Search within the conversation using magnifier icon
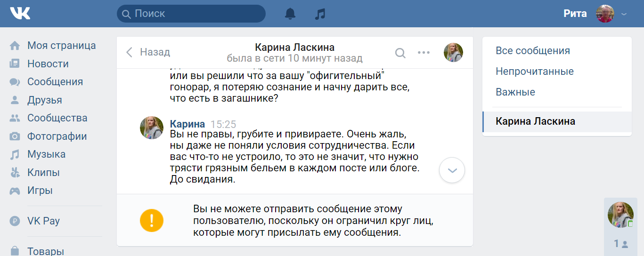Screen dimensions: 644x256 tap(400, 53)
